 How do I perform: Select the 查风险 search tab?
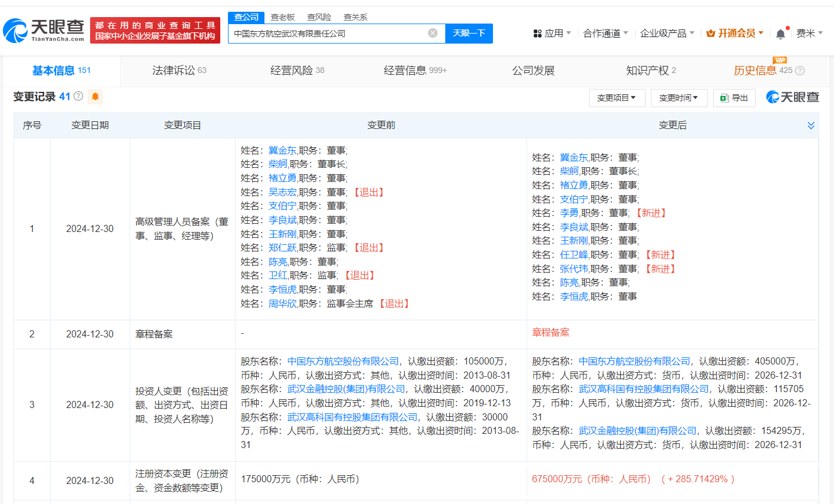(x=319, y=17)
